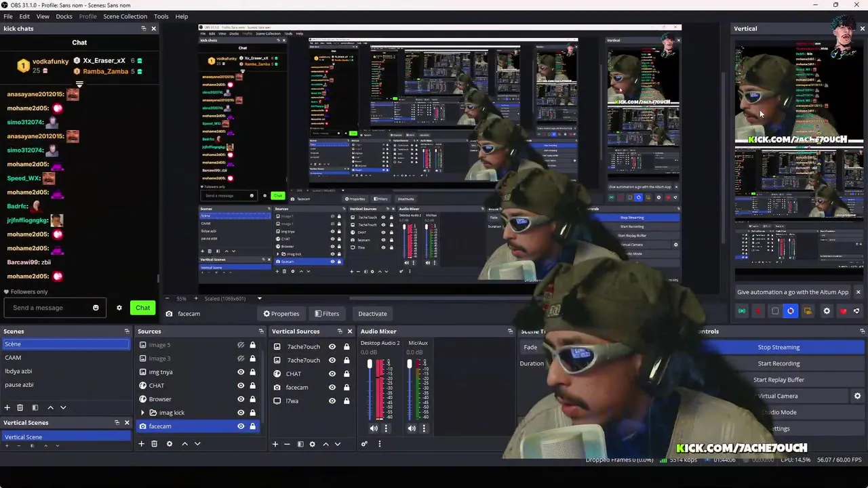Open Desktop Audio 2 options menu
This screenshot has height=488, width=868.
click(x=386, y=428)
